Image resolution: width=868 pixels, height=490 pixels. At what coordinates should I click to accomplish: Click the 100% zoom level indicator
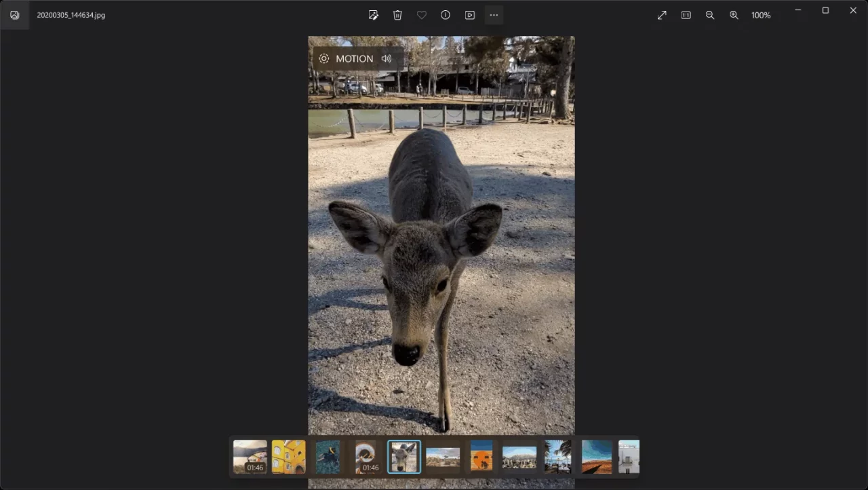coord(761,15)
